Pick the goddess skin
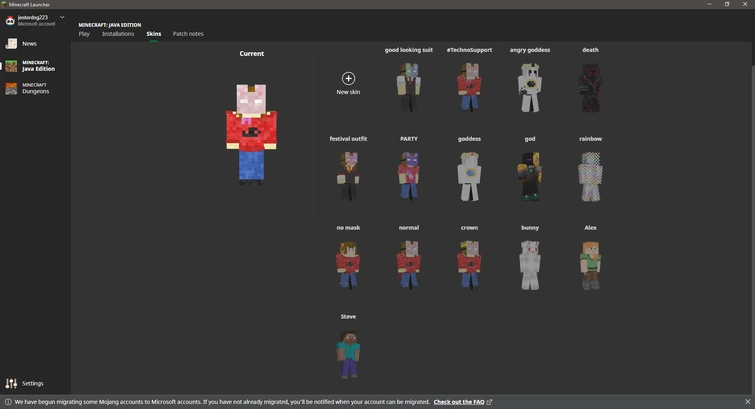The height and width of the screenshot is (409, 755). (469, 176)
